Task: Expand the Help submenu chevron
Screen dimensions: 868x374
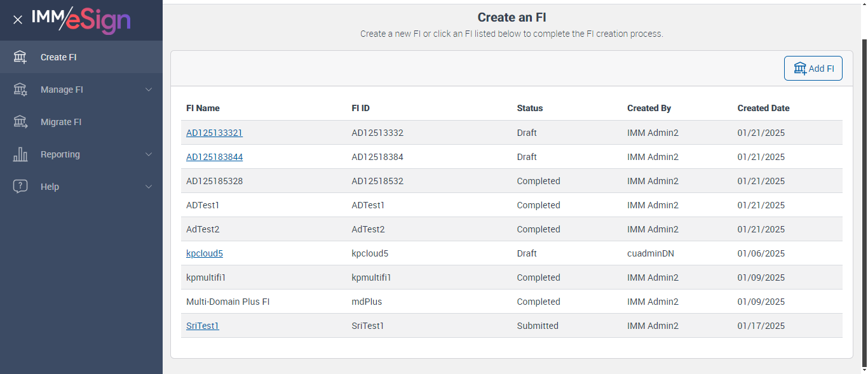Action: [x=149, y=187]
